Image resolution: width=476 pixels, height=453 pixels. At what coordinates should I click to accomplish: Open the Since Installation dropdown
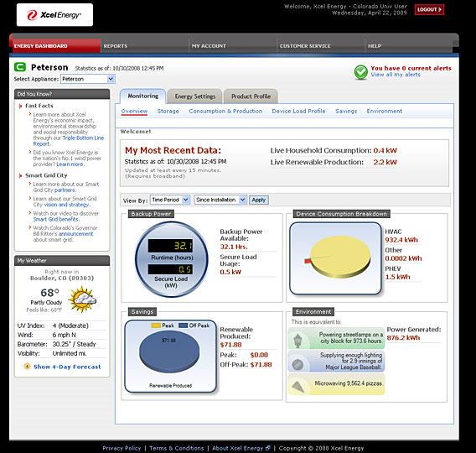pyautogui.click(x=220, y=200)
